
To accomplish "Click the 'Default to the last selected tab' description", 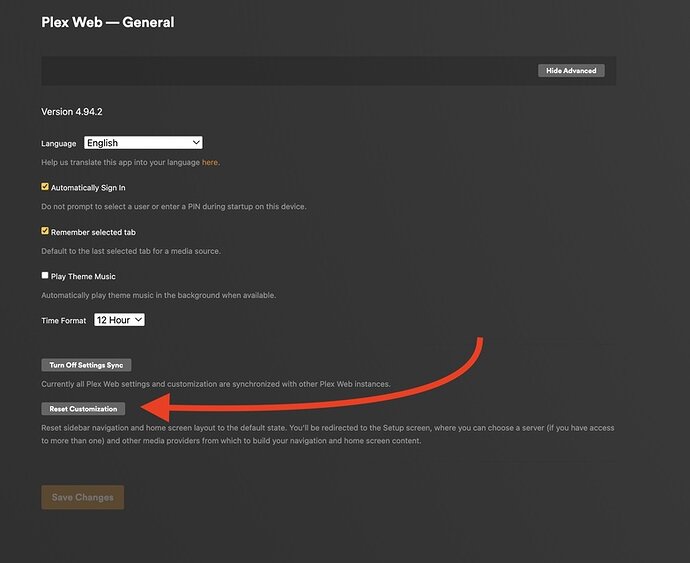I will 131,251.
